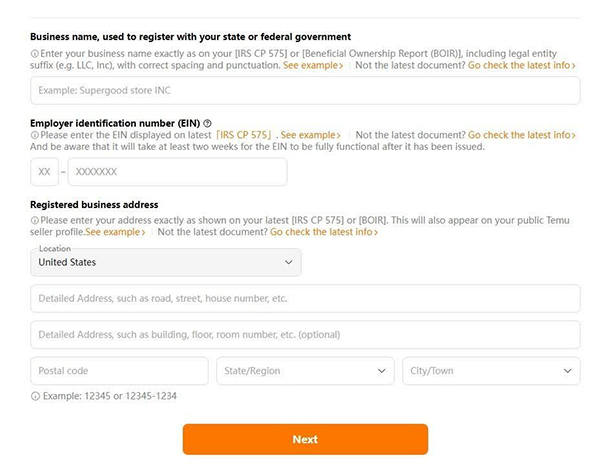Screen dimensions: 600x471
Task: Click the first detailed address field
Action: [x=305, y=298]
